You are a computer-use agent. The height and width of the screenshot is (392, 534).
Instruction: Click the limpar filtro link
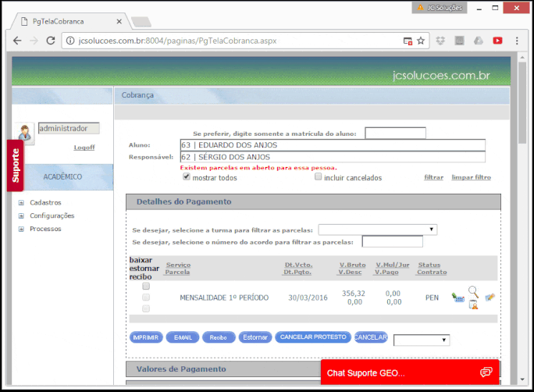472,177
